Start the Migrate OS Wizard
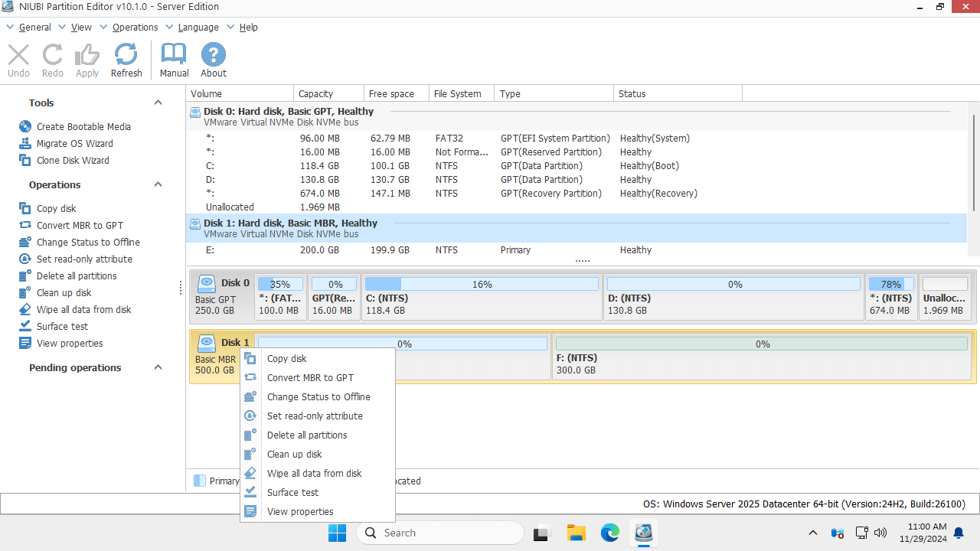This screenshot has height=551, width=980. (74, 144)
